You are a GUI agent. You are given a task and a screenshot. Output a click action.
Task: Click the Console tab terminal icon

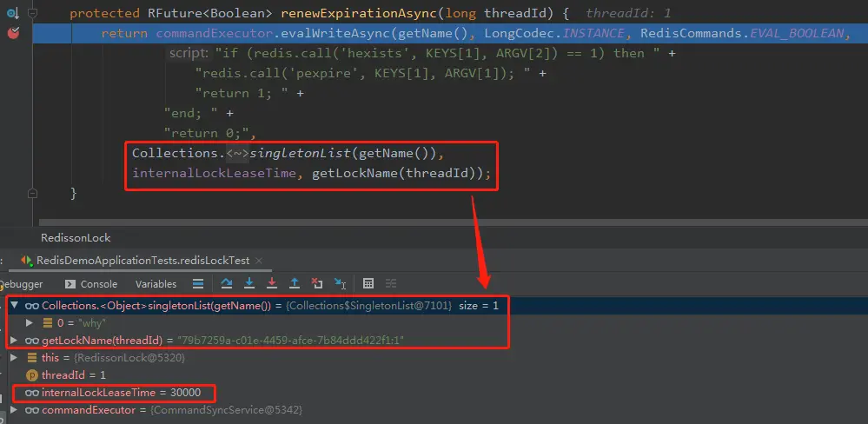[x=70, y=284]
